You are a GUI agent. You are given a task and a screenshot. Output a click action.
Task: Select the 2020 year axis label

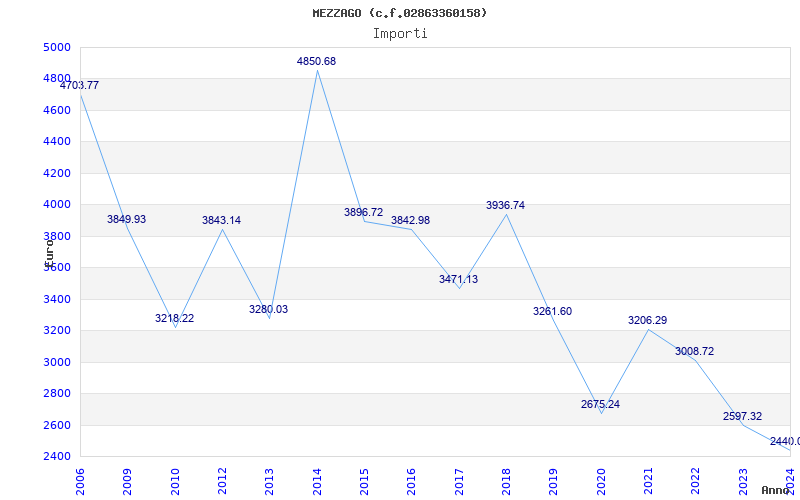(601, 482)
